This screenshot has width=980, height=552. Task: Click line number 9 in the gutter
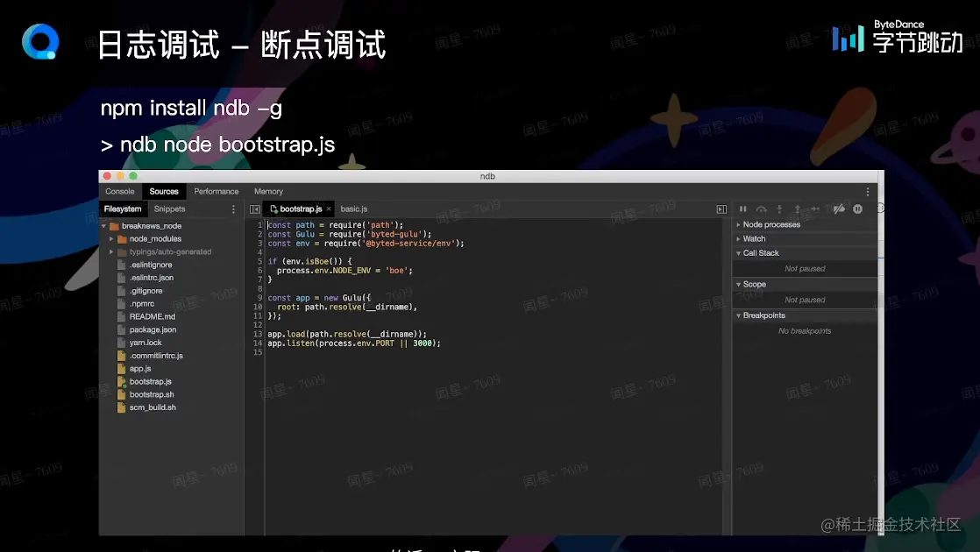coord(260,298)
